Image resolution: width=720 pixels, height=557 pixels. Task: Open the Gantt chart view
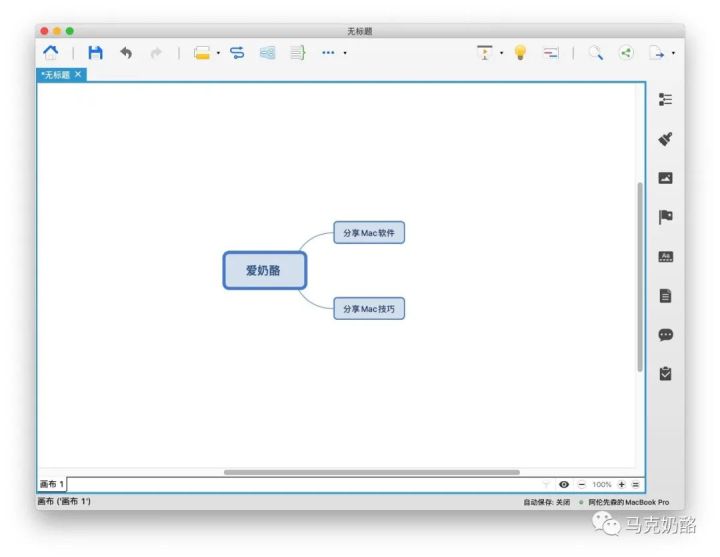click(x=551, y=53)
